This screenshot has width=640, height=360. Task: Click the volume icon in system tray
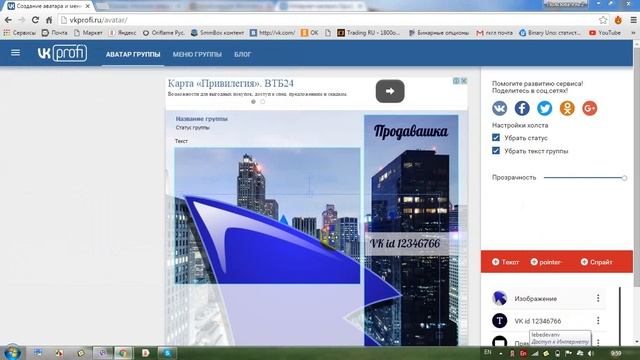point(591,353)
